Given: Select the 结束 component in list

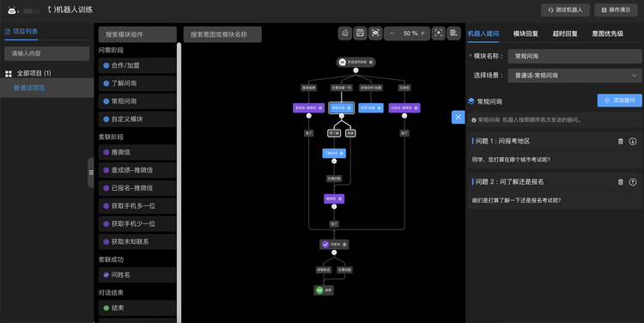Looking at the screenshot, I should pos(137,308).
